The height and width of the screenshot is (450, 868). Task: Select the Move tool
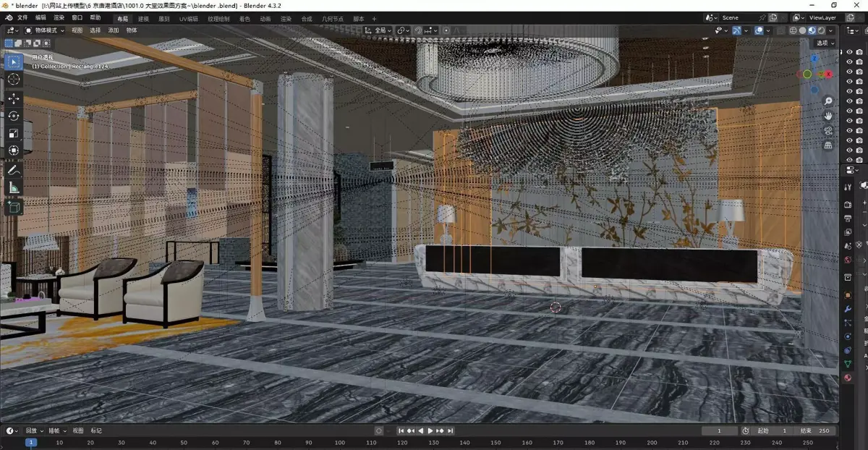pyautogui.click(x=14, y=98)
